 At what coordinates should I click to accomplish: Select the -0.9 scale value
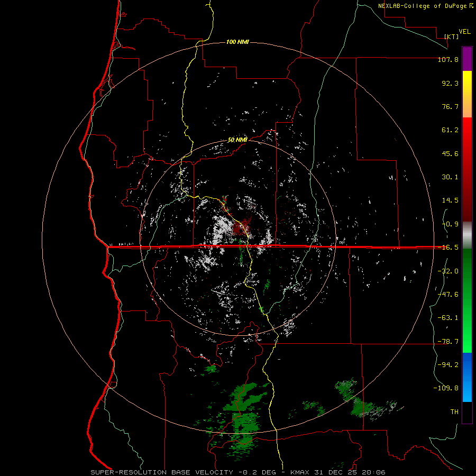click(450, 224)
